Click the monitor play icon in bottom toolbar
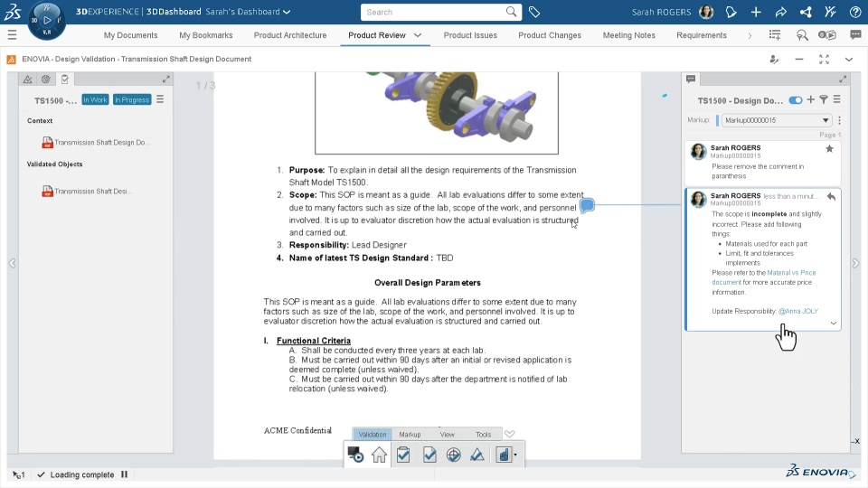The image size is (868, 488). pyautogui.click(x=355, y=455)
